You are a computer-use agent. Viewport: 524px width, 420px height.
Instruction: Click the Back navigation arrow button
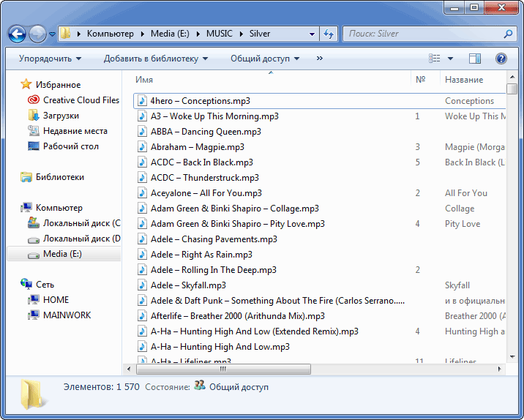(17, 34)
